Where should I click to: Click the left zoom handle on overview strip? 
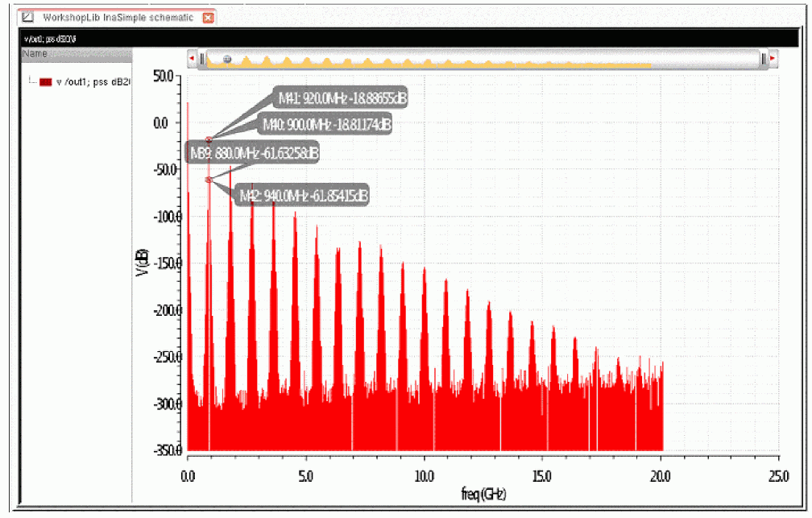(202, 59)
